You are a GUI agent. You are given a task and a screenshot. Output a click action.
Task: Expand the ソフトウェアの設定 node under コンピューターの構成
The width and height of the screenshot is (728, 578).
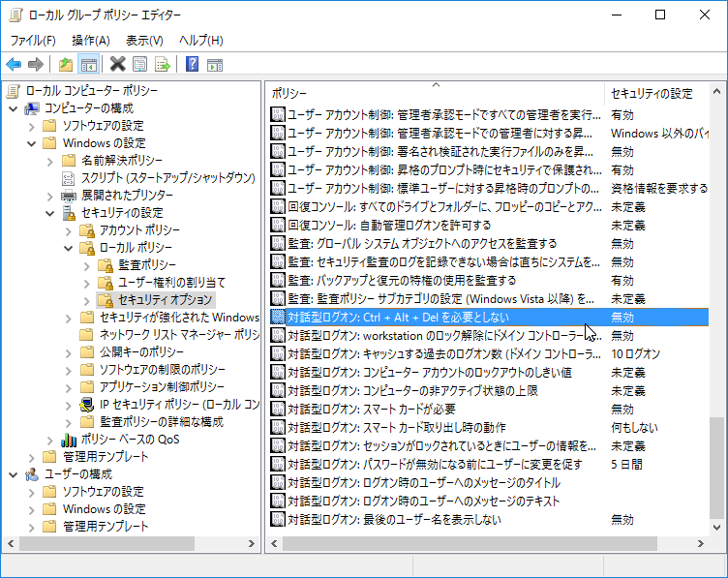tap(32, 126)
